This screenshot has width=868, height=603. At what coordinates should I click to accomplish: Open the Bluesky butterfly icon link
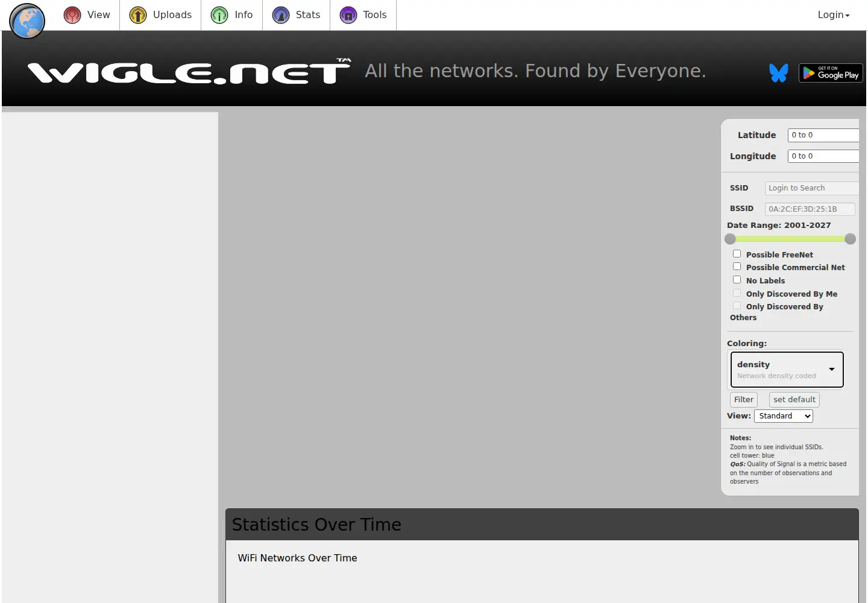779,73
